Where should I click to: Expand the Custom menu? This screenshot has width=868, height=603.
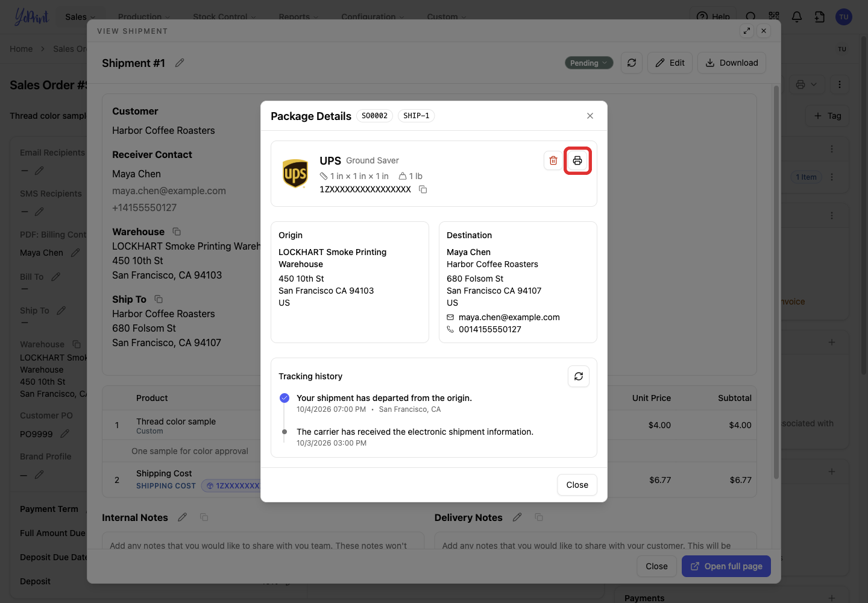point(447,17)
